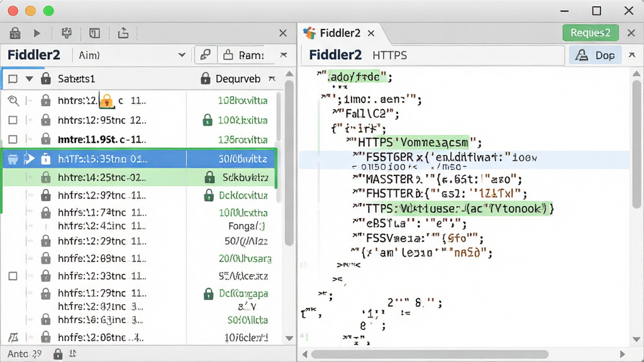Click the green lock beside Dcklocvitua
Image resolution: width=644 pixels, height=362 pixels.
209,195
